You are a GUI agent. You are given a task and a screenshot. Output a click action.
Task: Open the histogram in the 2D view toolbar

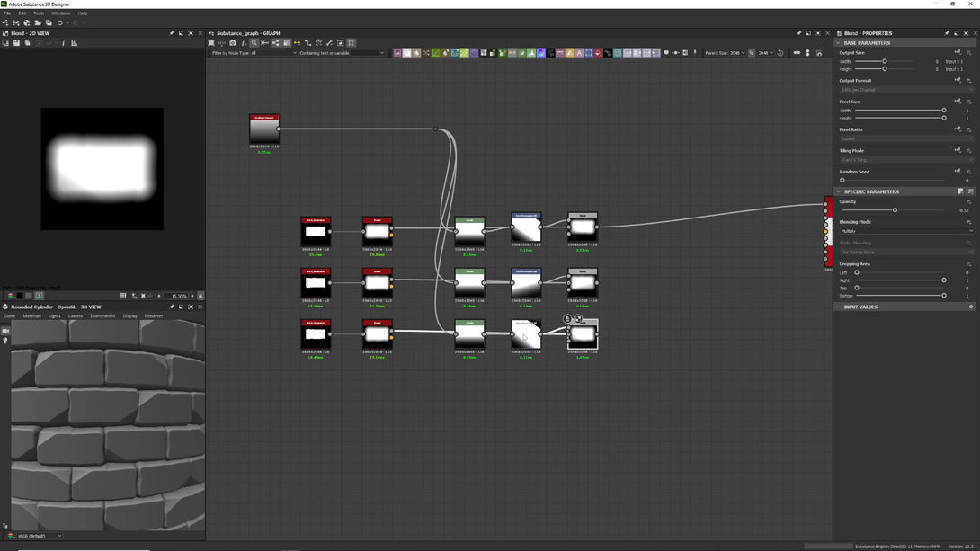point(75,43)
